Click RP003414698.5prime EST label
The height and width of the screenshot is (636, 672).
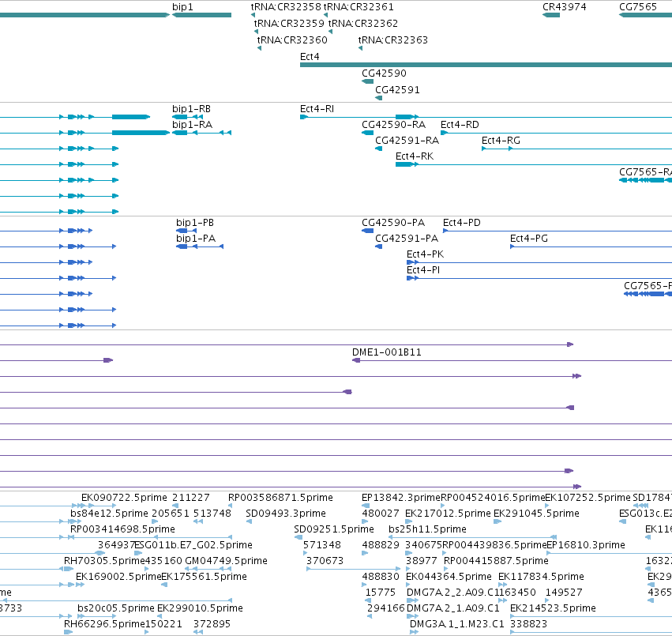pos(122,529)
